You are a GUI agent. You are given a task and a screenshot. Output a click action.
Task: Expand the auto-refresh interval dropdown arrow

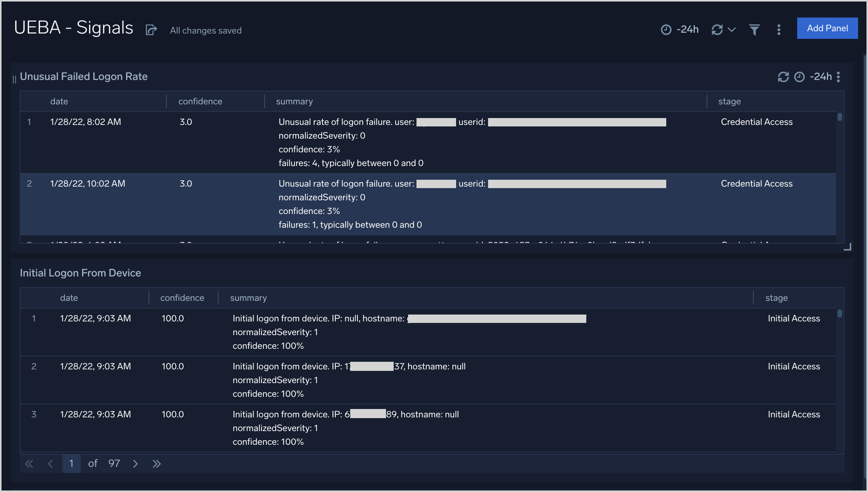pos(732,29)
